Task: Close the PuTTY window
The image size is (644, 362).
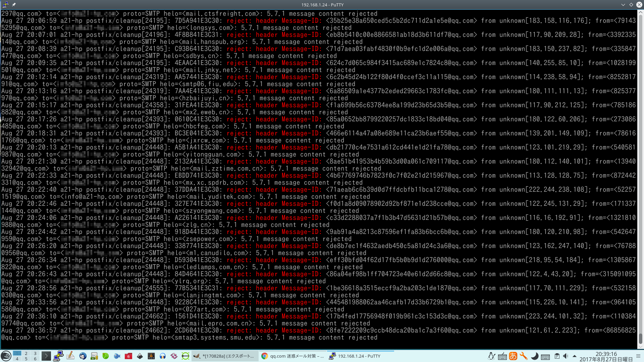Action: (x=639, y=5)
